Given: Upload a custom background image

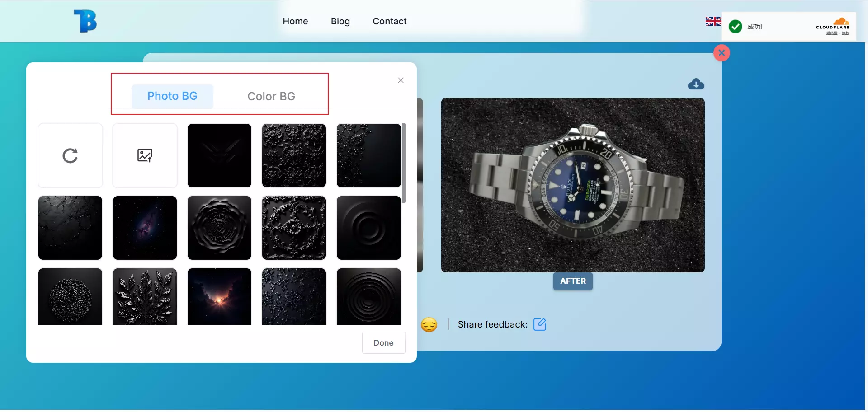Looking at the screenshot, I should (145, 155).
